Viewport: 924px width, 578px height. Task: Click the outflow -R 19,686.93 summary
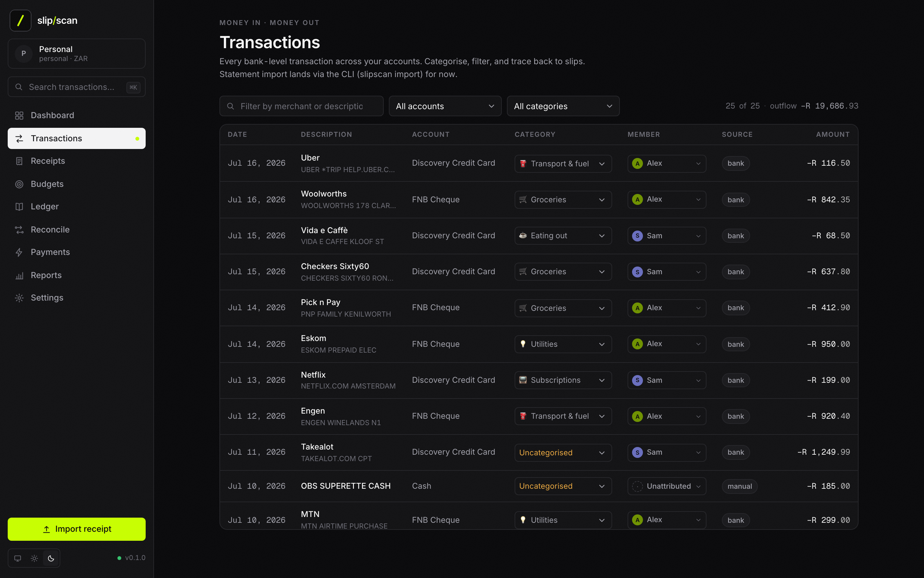coord(814,106)
